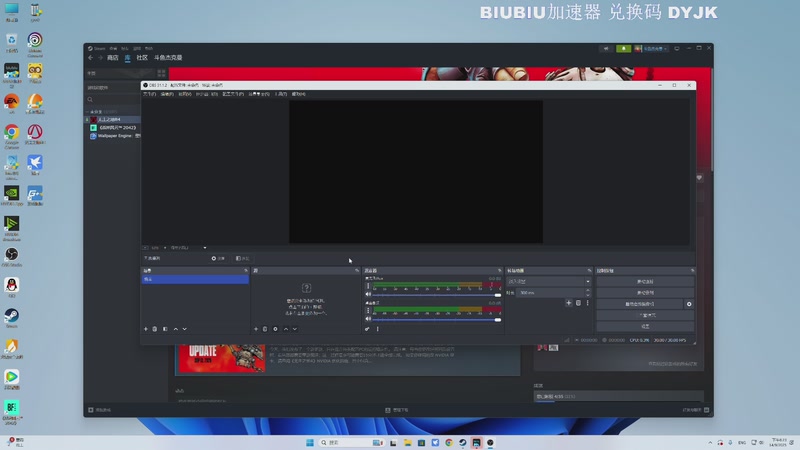Select Battlefield 2042 in Steam library list
Viewport: 800px width, 450px height.
click(x=114, y=128)
